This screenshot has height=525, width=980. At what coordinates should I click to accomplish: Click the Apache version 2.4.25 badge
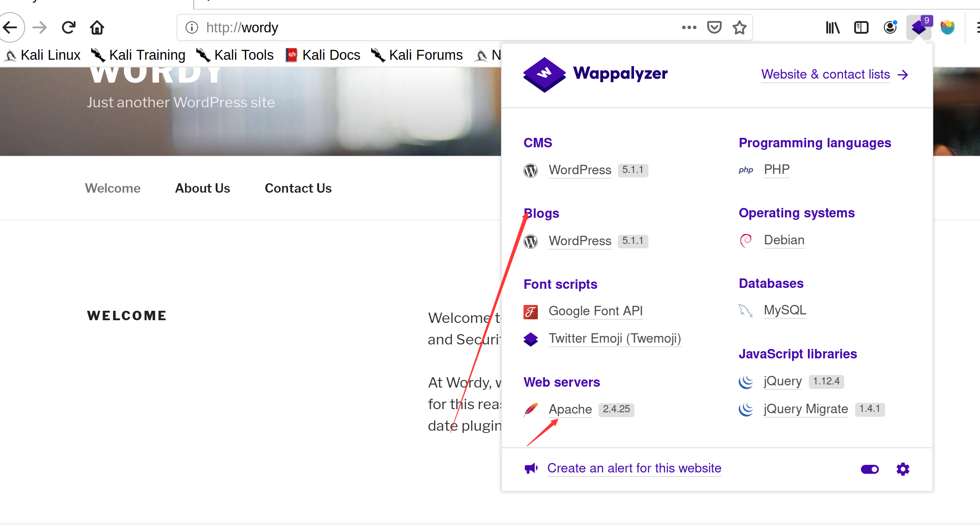(616, 409)
